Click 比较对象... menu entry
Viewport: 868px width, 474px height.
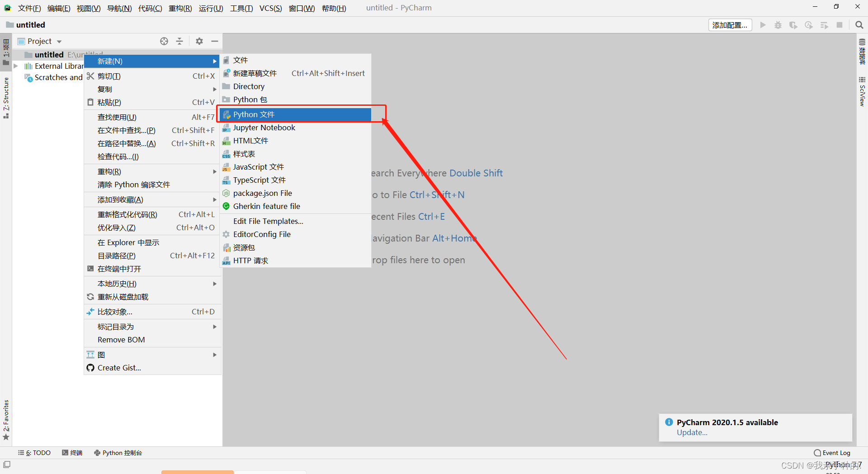coord(152,312)
